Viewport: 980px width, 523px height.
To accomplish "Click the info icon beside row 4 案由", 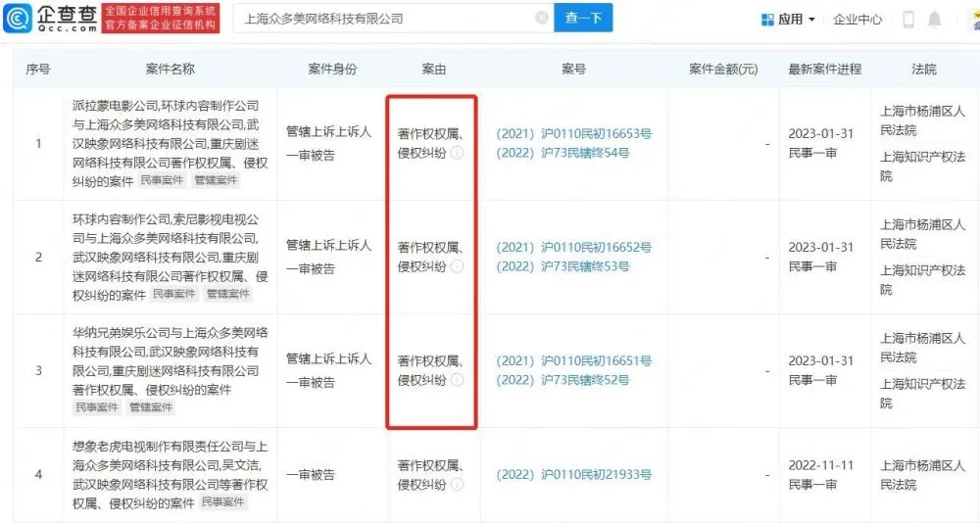I will tap(458, 484).
